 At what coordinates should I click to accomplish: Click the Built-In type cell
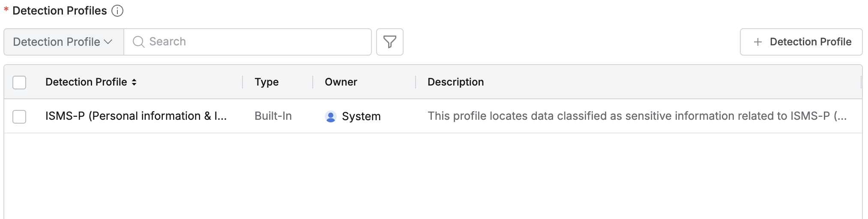(273, 116)
